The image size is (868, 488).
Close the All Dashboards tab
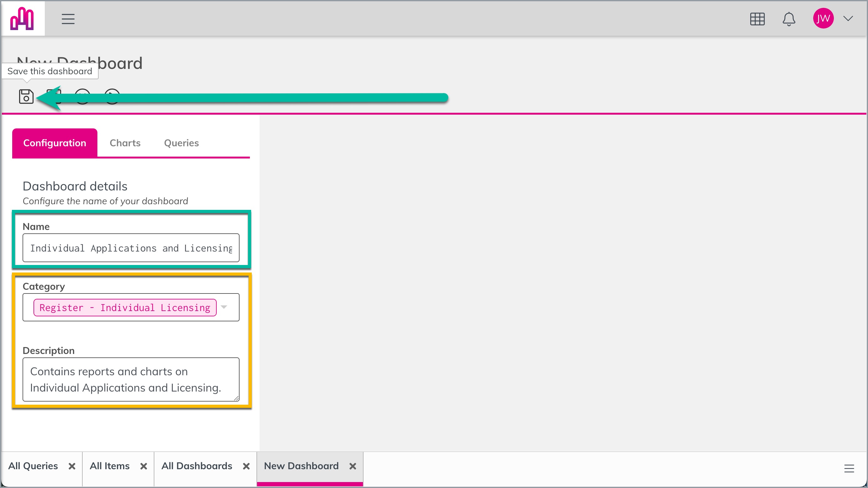click(246, 466)
